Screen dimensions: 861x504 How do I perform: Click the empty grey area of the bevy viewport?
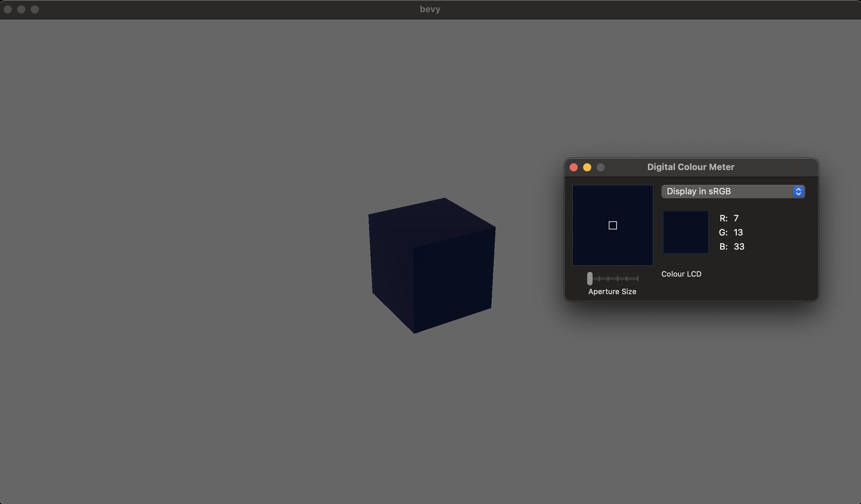205,410
